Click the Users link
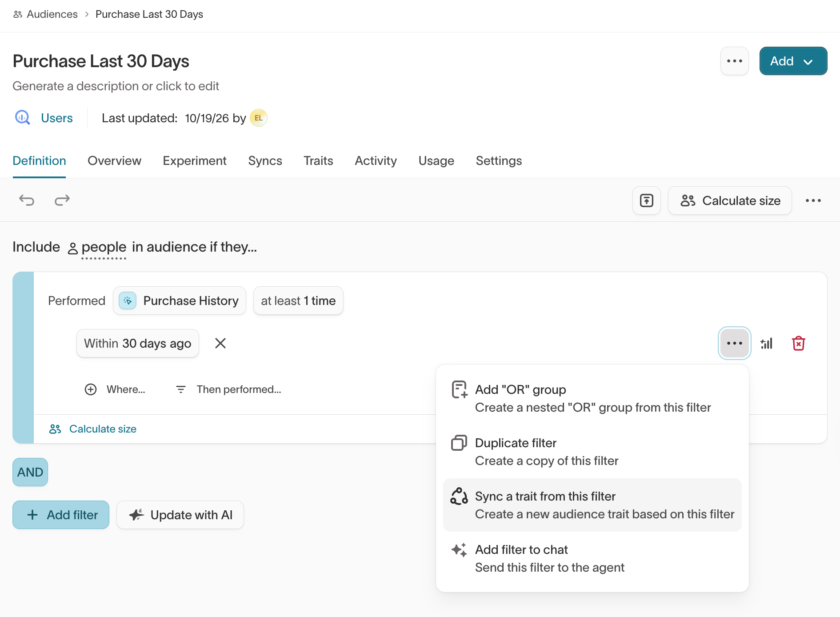The width and height of the screenshot is (840, 617). 57,118
